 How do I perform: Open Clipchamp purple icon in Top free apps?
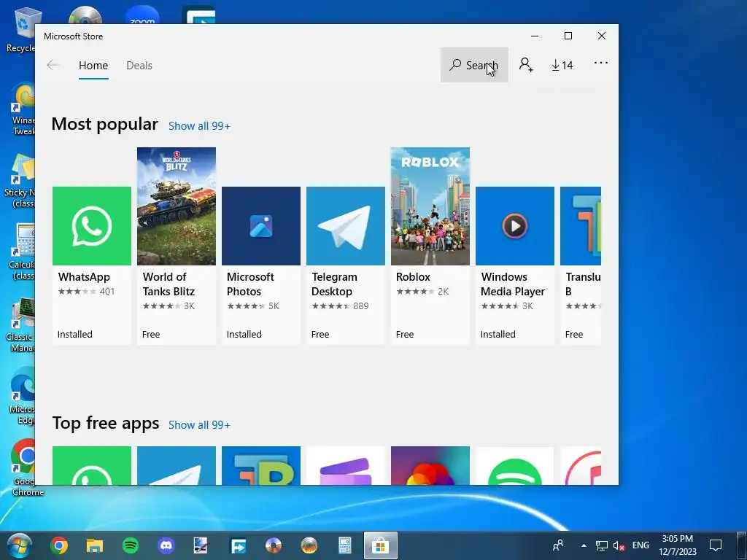(x=345, y=465)
